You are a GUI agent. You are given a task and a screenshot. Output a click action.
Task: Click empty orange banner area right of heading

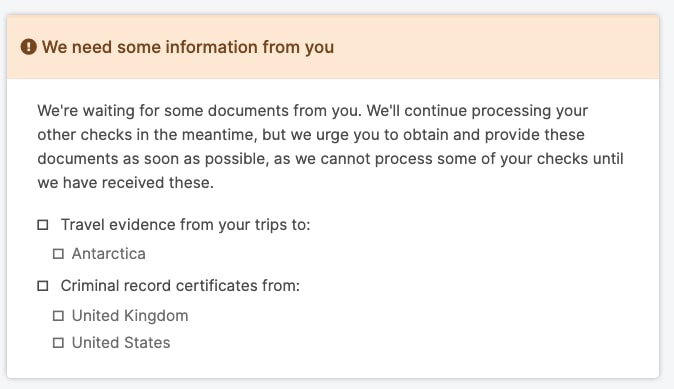coord(494,47)
